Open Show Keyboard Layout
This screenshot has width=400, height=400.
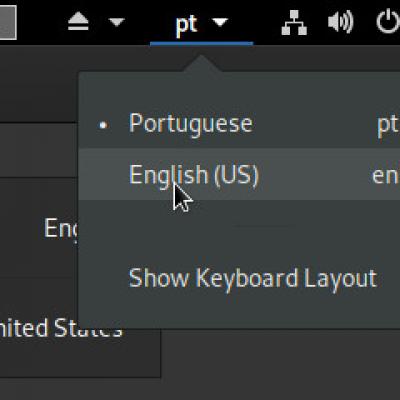click(x=253, y=279)
